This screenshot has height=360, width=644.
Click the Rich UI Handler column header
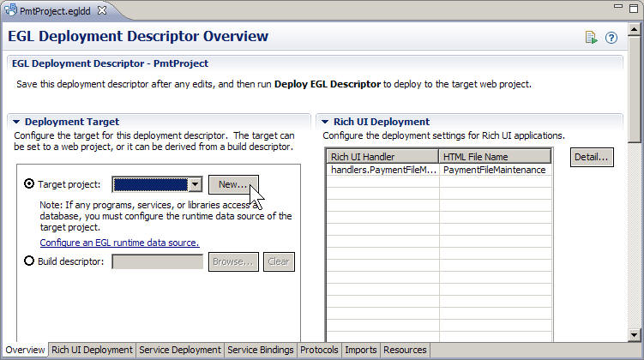pos(382,157)
